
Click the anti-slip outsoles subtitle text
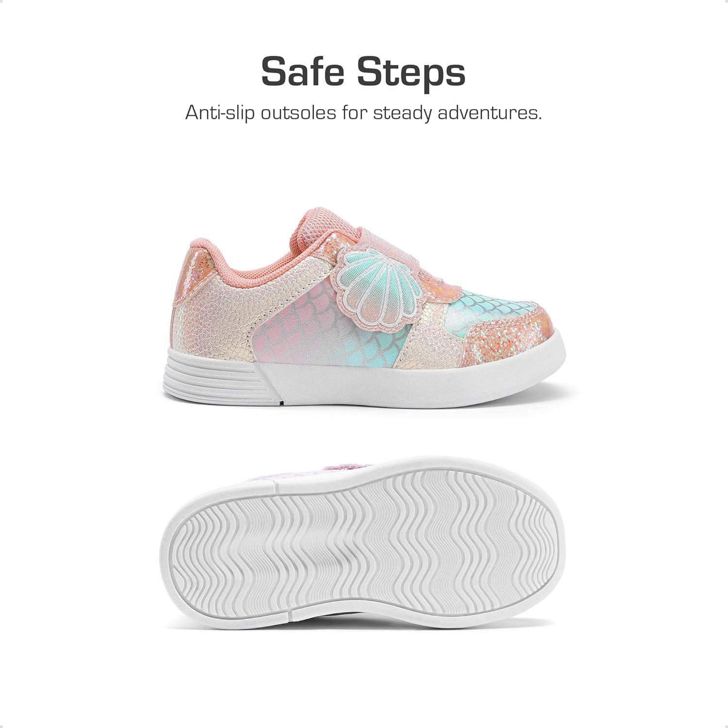click(x=364, y=114)
